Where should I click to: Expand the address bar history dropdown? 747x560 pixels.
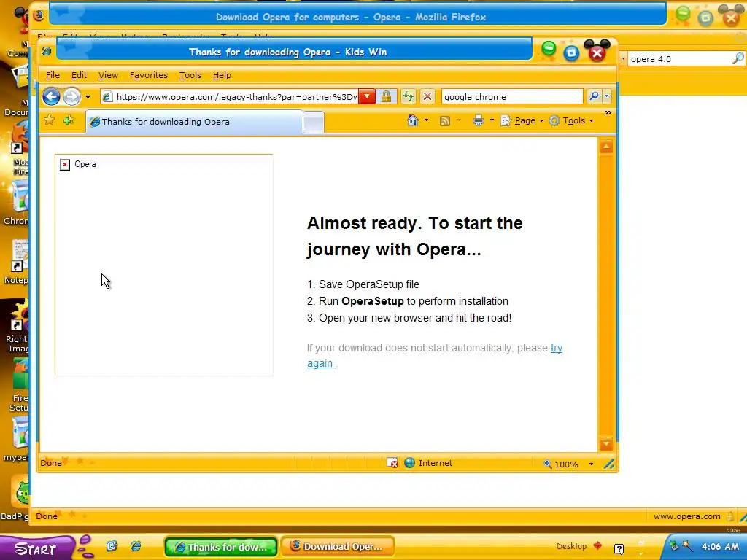point(367,97)
